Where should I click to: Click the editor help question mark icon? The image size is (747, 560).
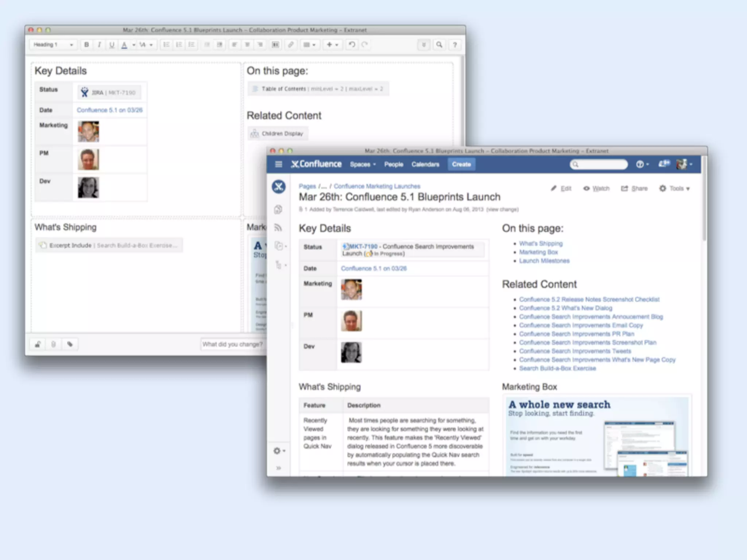point(454,45)
